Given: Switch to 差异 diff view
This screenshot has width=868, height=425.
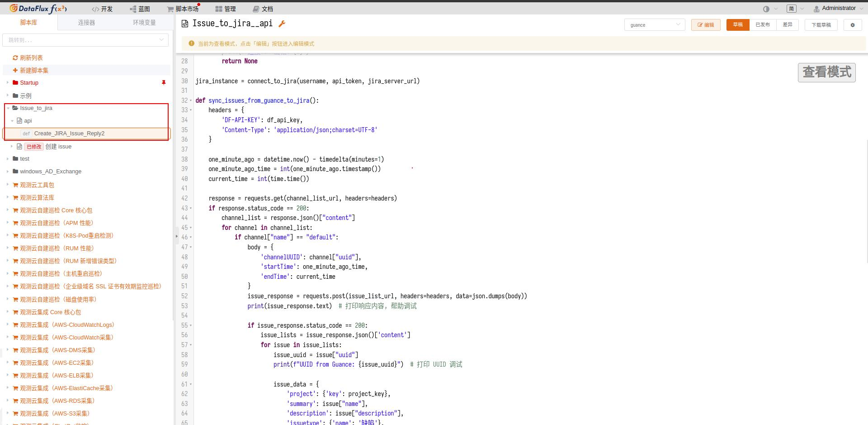Looking at the screenshot, I should (788, 25).
